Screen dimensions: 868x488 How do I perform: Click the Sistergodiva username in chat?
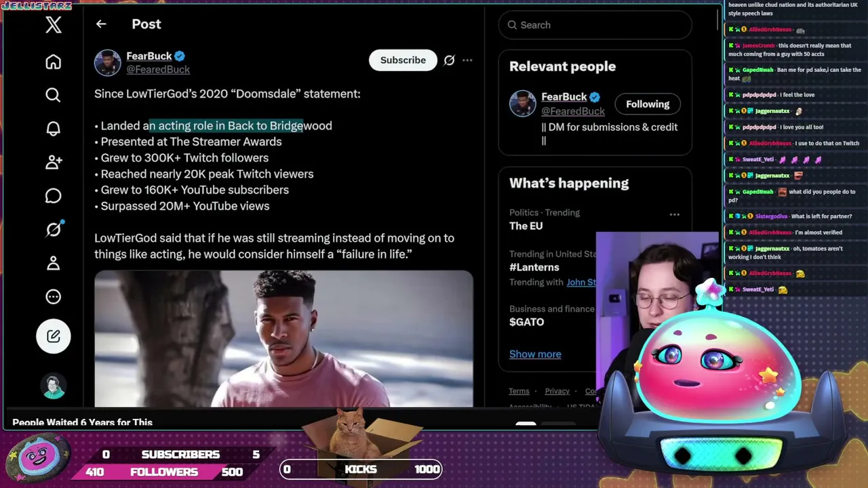coord(770,216)
